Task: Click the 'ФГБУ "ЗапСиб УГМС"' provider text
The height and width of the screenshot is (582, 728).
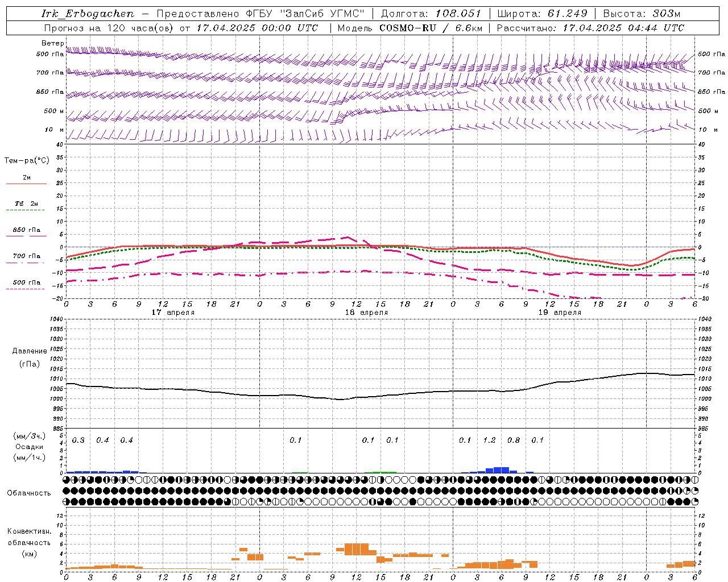Action: coord(305,14)
